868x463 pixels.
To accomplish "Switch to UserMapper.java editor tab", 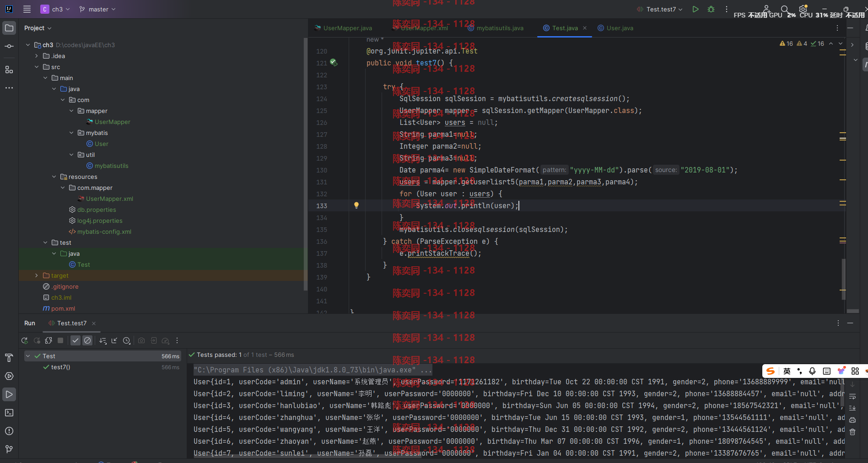I will [x=343, y=28].
